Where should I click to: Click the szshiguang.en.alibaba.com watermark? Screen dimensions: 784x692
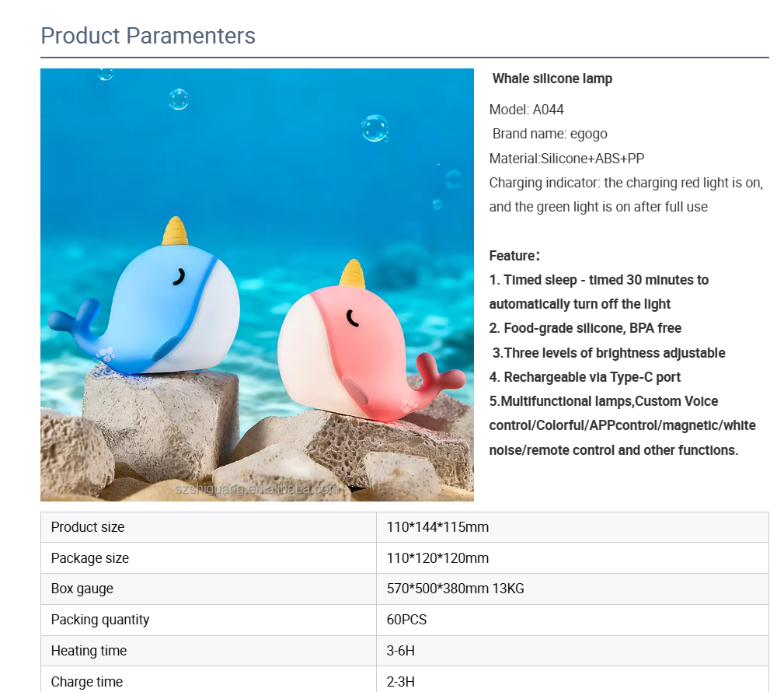[x=257, y=489]
